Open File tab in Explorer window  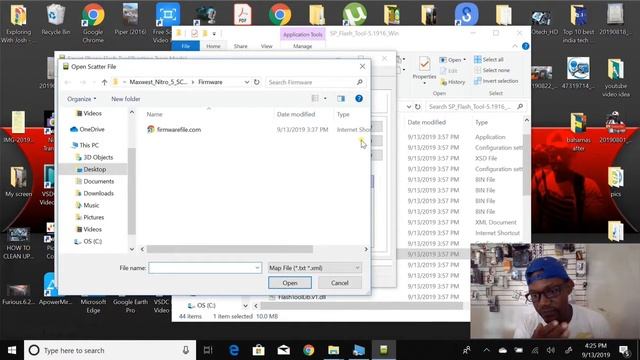[x=186, y=46]
